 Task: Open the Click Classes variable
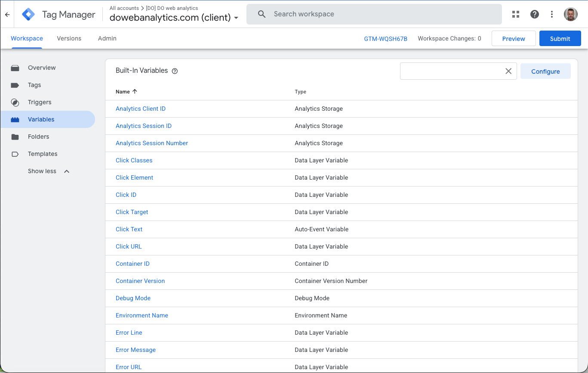(x=134, y=160)
